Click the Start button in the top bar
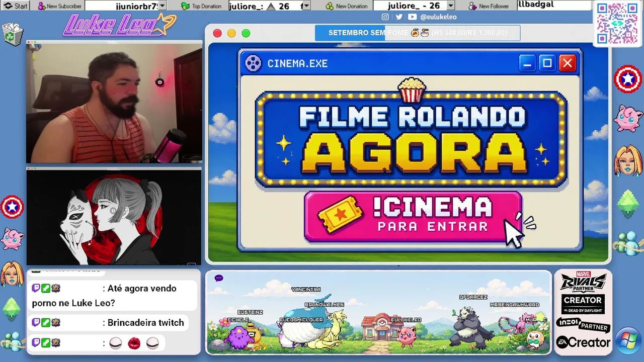 [16, 6]
